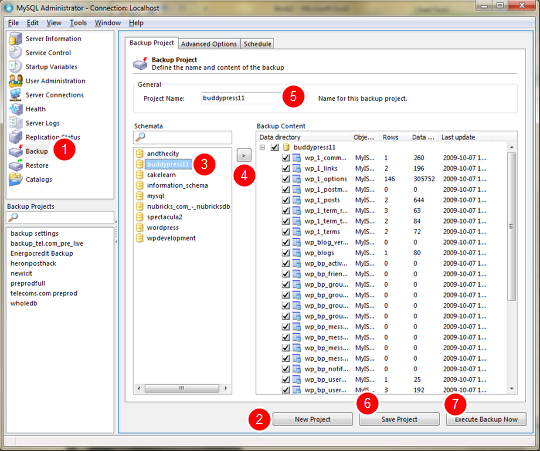Viewport: 540px width, 451px height.
Task: Collapse buddypress11 tree in Backup Content
Action: (x=262, y=148)
